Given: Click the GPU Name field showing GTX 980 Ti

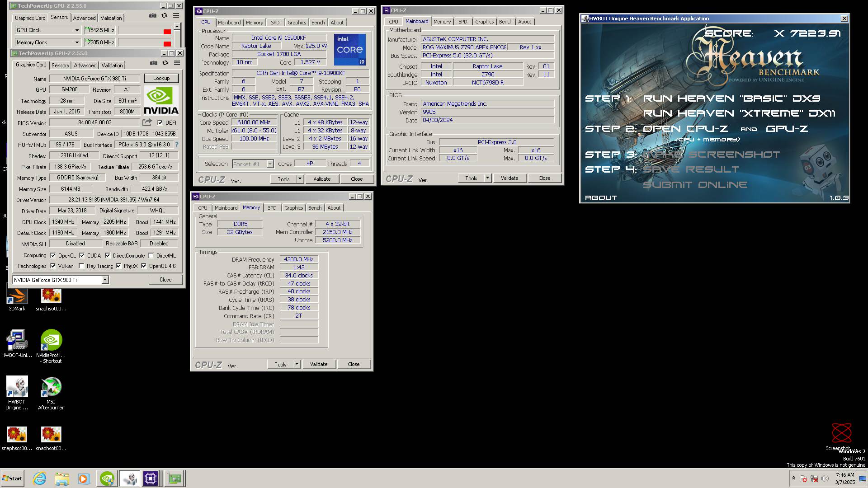Looking at the screenshot, I should (x=94, y=79).
